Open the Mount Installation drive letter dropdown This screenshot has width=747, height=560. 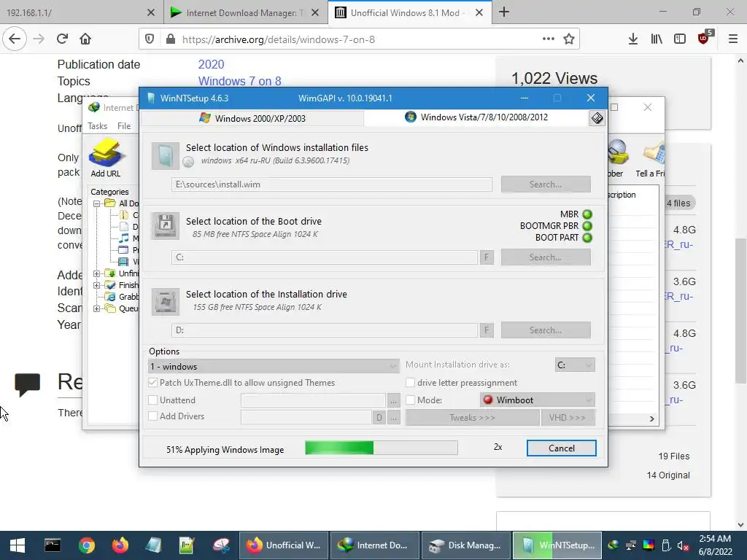575,365
